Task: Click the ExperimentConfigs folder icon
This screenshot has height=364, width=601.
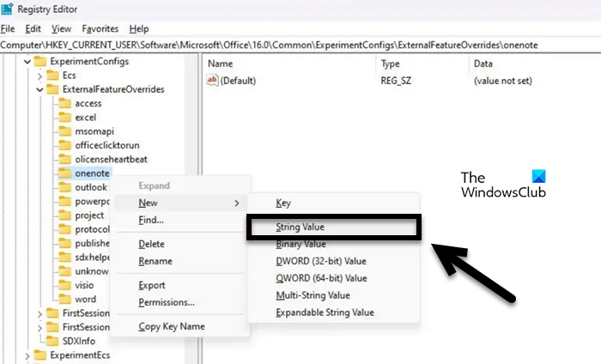Action: click(x=39, y=61)
